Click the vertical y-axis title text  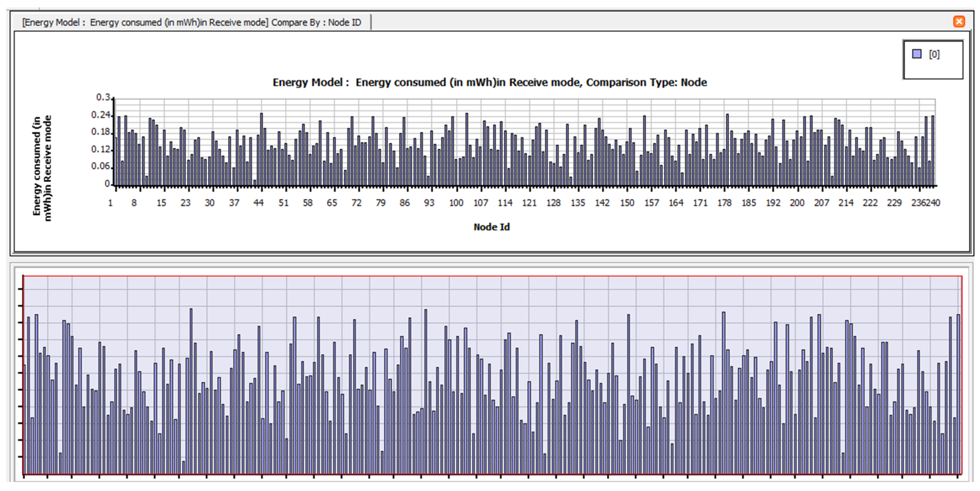click(x=42, y=167)
